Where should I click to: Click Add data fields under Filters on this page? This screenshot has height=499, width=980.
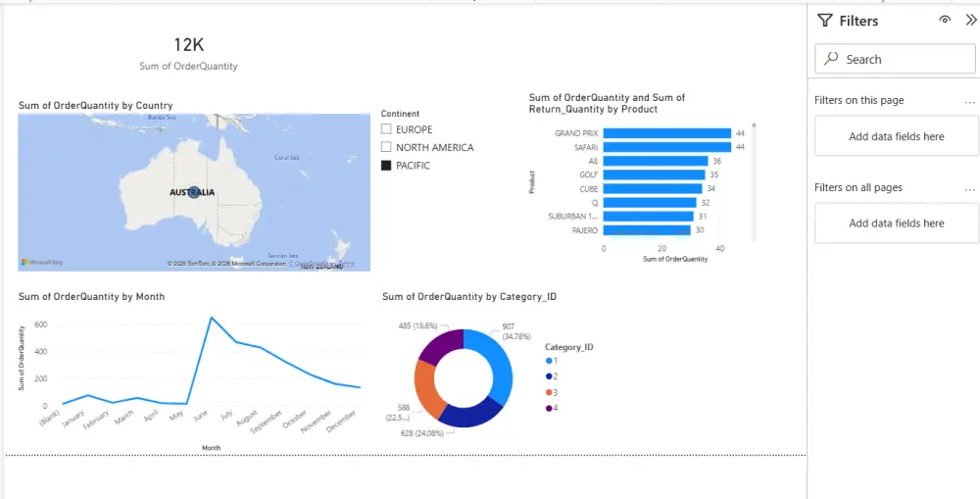point(897,136)
